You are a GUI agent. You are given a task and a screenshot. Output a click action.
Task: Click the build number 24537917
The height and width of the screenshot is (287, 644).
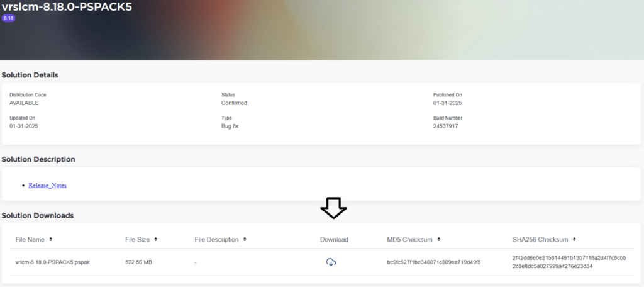[445, 126]
